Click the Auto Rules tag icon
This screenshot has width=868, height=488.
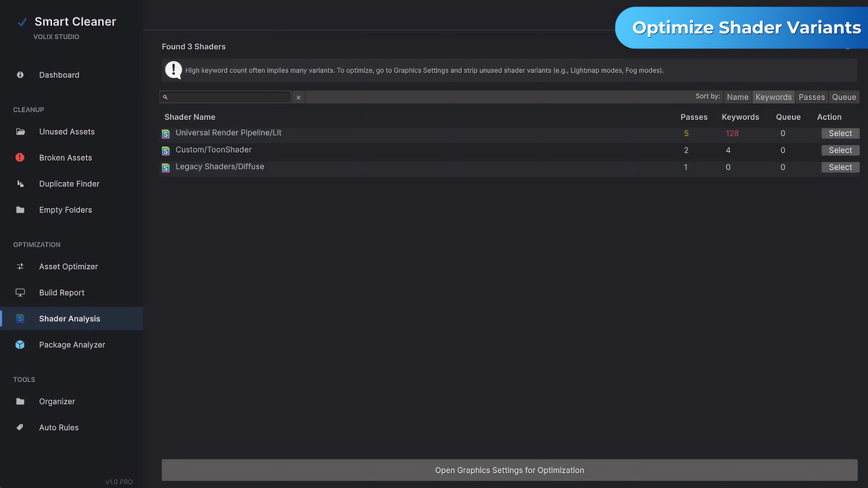[21, 427]
